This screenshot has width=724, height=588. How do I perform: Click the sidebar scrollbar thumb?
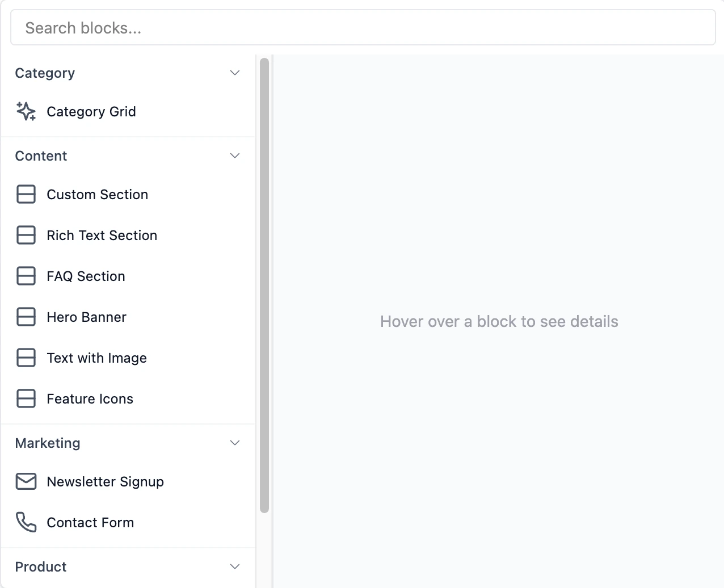[264, 284]
